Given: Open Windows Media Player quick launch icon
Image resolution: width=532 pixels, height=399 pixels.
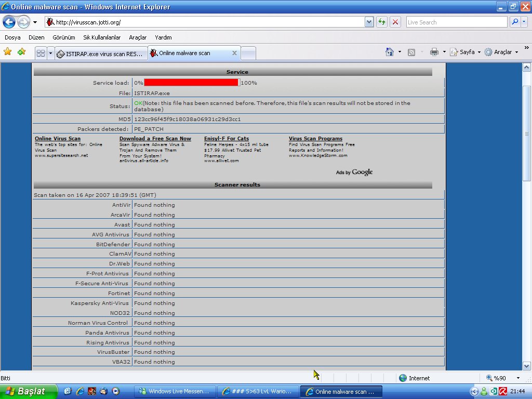Looking at the screenshot, I should 116,391.
